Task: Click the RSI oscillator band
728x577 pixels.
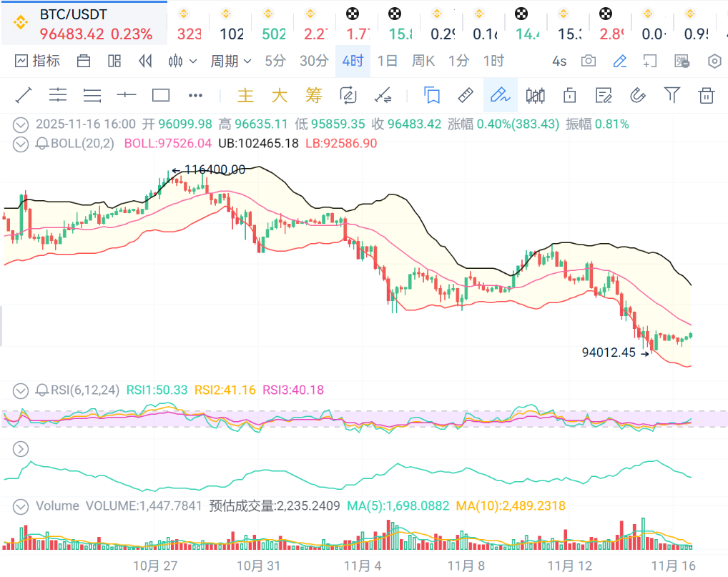Action: point(358,420)
